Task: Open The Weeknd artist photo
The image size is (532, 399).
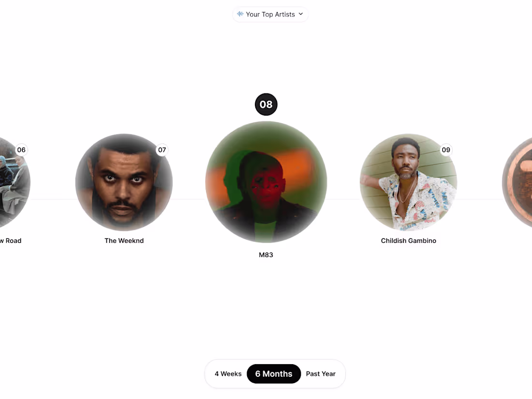Action: pyautogui.click(x=124, y=182)
